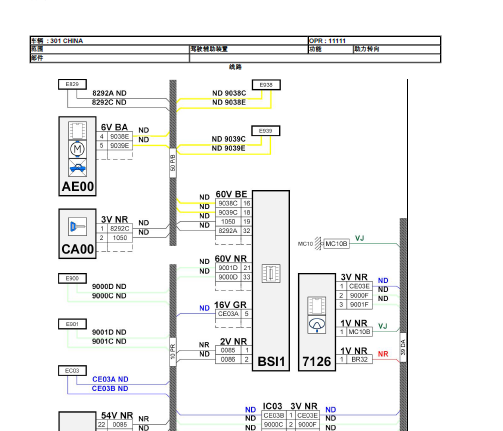Click the OPR : 11111 header cell

pos(374,41)
